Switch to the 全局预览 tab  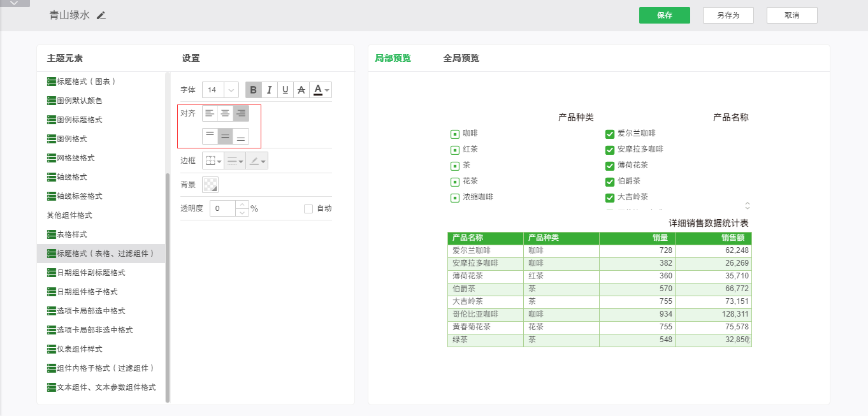[461, 58]
